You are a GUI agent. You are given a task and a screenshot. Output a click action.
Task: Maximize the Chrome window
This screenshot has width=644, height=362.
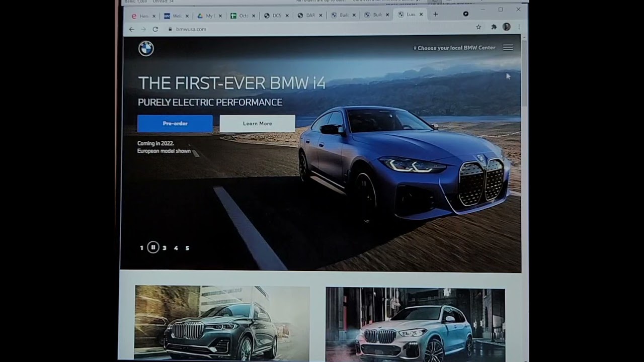501,10
